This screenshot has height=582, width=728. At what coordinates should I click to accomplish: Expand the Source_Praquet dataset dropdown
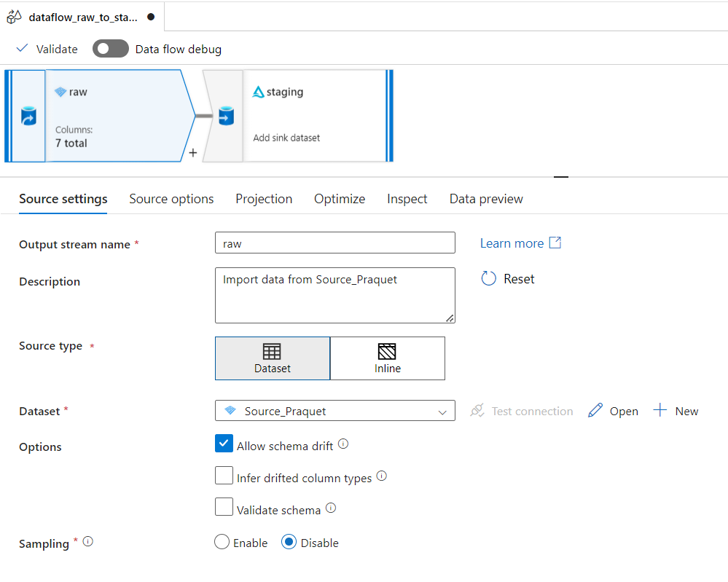(x=442, y=412)
